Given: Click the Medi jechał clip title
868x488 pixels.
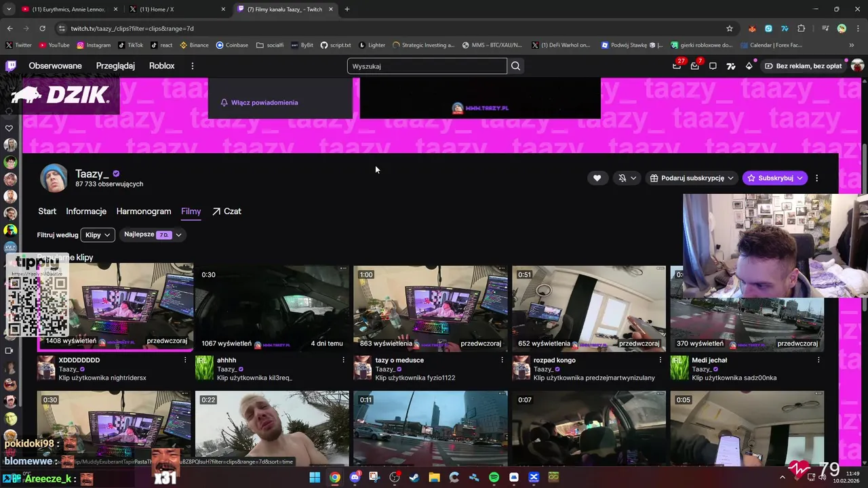Looking at the screenshot, I should point(709,360).
